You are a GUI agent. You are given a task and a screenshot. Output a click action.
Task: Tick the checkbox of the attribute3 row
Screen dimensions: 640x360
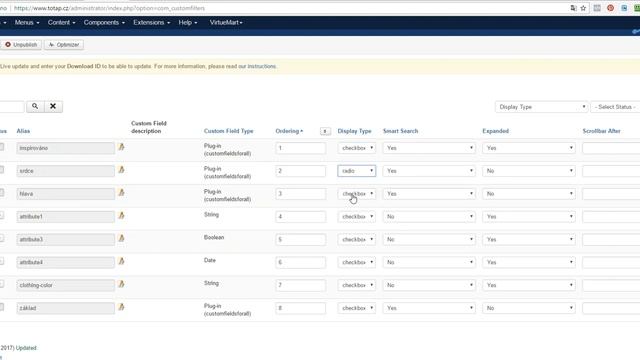pos(2,238)
